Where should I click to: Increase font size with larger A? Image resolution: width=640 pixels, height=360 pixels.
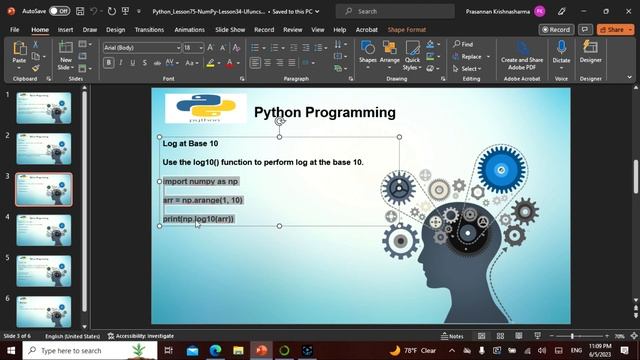[x=210, y=48]
